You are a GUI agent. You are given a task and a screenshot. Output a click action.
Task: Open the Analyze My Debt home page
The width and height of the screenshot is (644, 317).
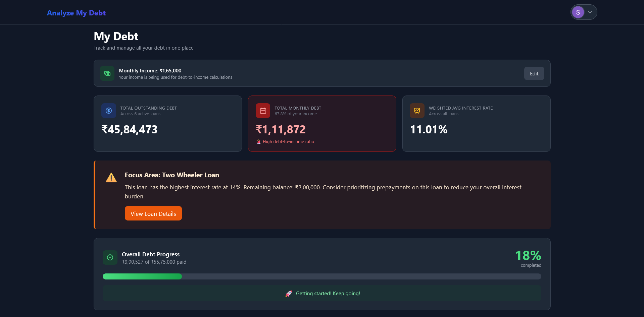76,12
